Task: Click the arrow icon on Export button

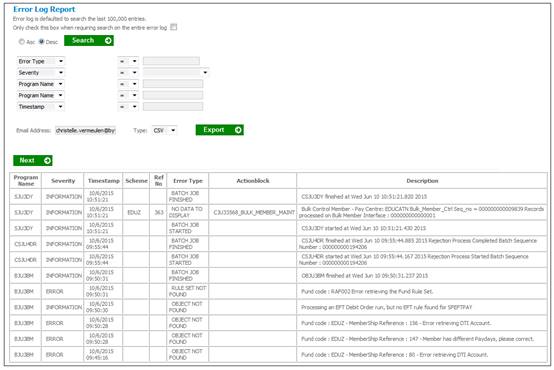Action: 238,130
